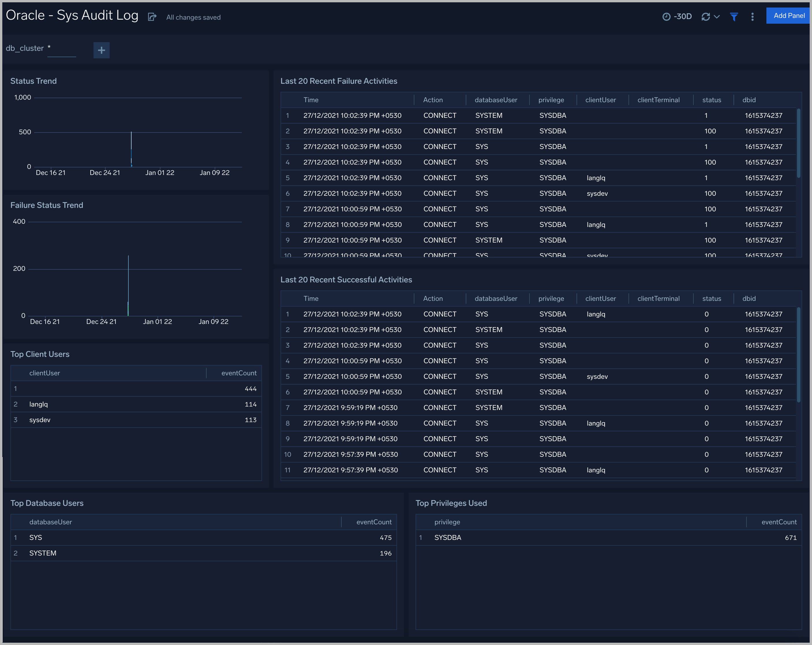Click the Status Trend panel title
Image resolution: width=812 pixels, height=645 pixels.
(33, 81)
